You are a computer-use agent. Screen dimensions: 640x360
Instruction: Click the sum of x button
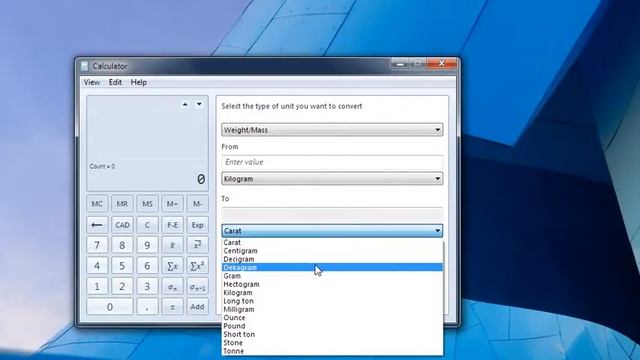click(172, 266)
